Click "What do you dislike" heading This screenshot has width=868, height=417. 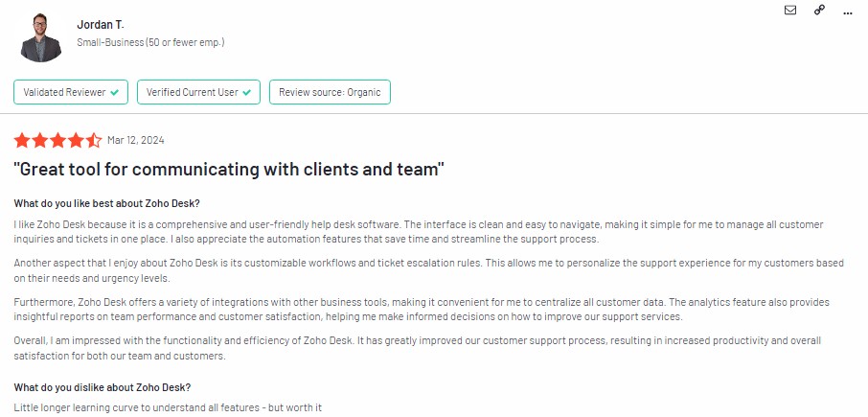(102, 387)
